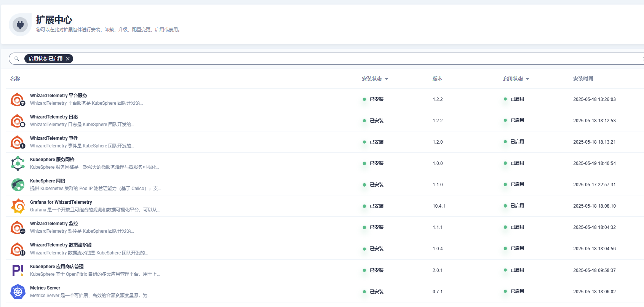Image resolution: width=644 pixels, height=307 pixels.
Task: Click install time 2025-05-18 13:26:03
Action: click(594, 99)
